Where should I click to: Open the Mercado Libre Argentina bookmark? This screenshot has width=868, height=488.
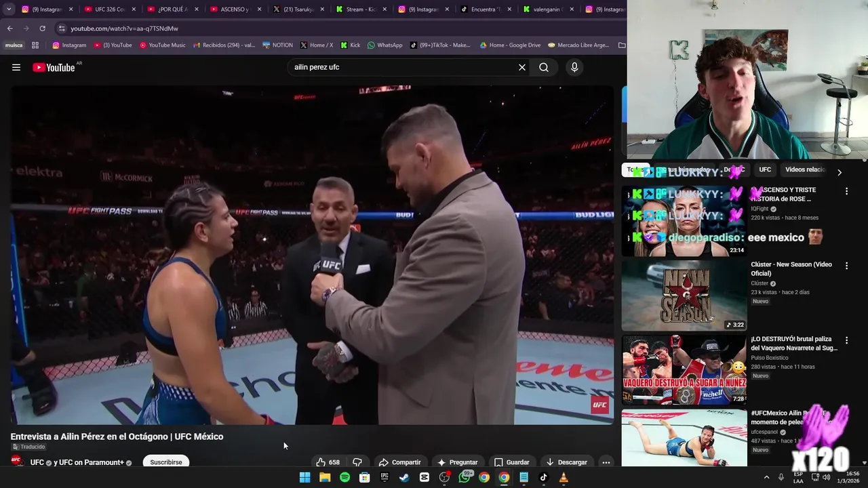click(578, 45)
